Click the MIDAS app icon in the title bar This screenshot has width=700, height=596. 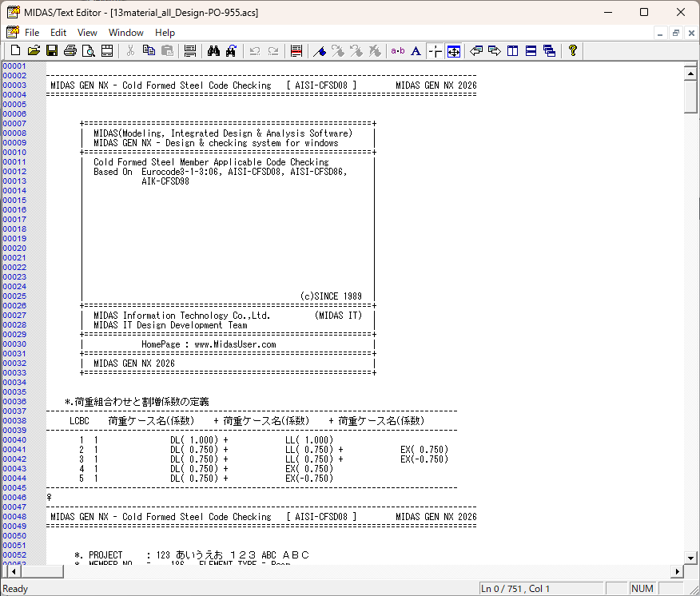click(13, 12)
